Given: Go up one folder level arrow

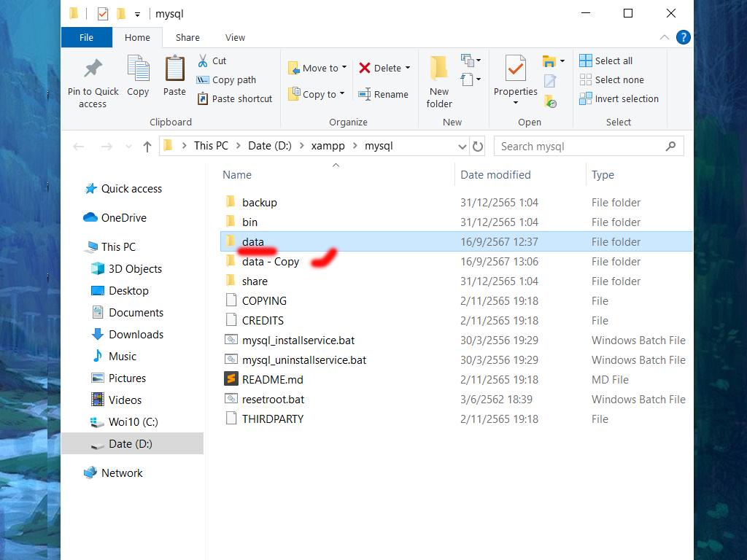Looking at the screenshot, I should (x=147, y=147).
